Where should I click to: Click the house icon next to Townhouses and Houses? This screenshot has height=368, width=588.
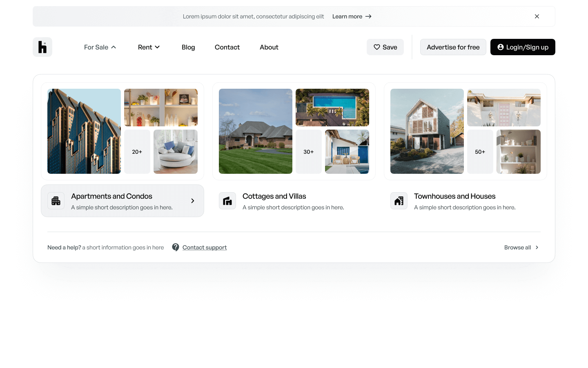point(399,201)
